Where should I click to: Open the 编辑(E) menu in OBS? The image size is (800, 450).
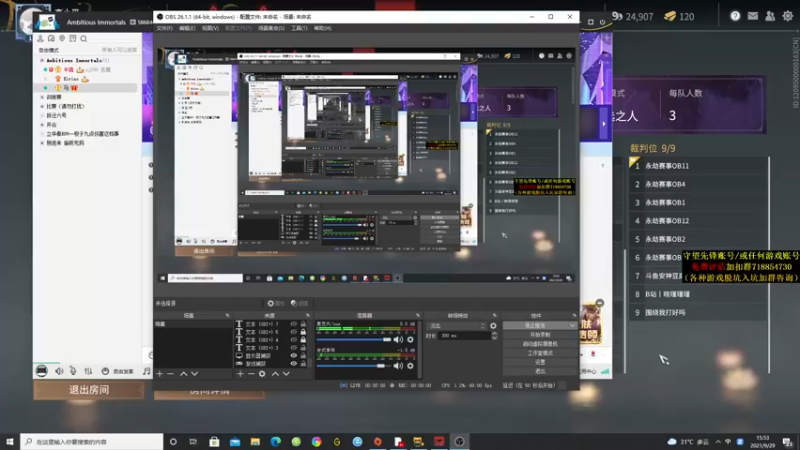pos(187,28)
